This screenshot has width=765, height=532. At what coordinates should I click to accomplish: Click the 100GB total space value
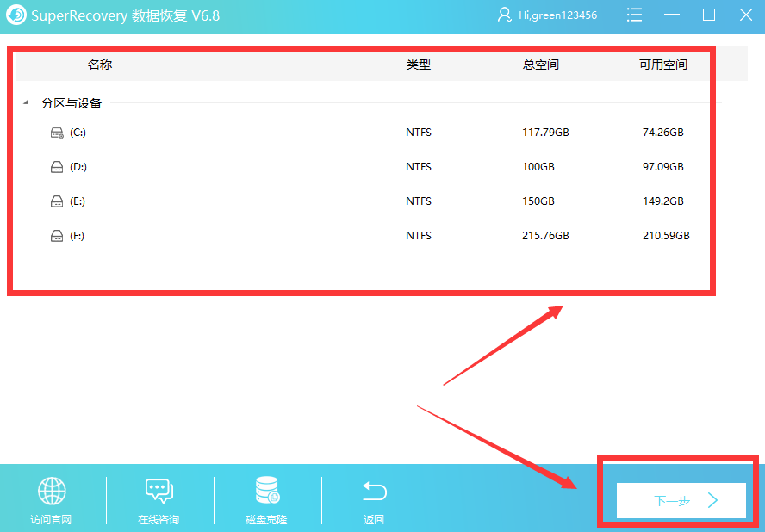click(x=538, y=167)
